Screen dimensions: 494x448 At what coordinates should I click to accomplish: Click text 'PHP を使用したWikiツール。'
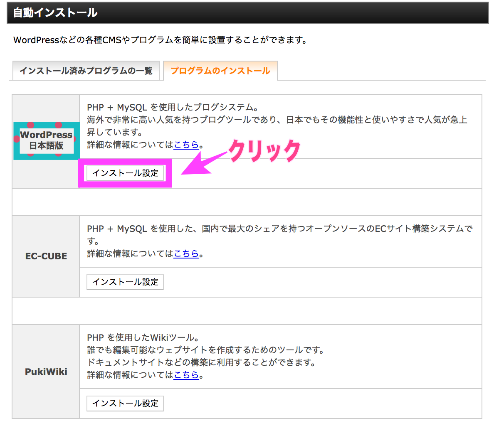(x=143, y=337)
